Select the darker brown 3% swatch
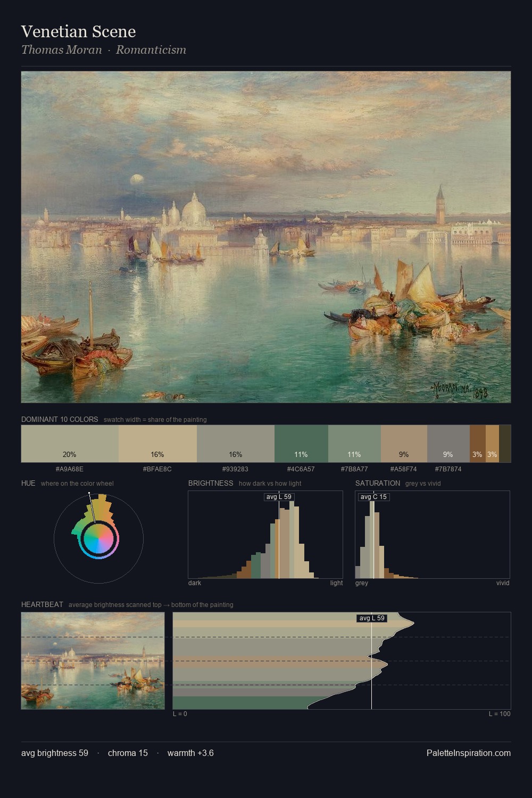This screenshot has height=798, width=532. coord(478,443)
